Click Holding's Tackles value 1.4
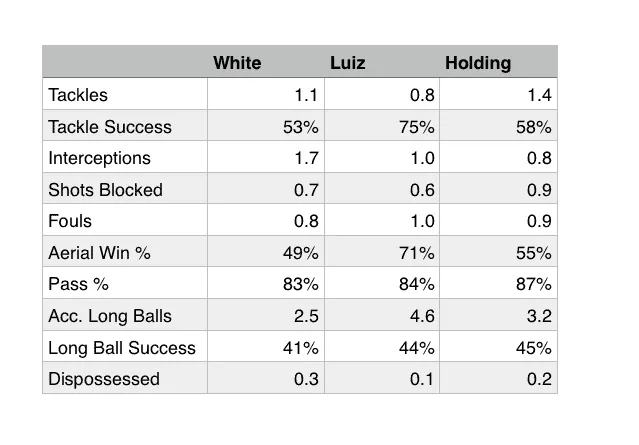 [x=540, y=95]
